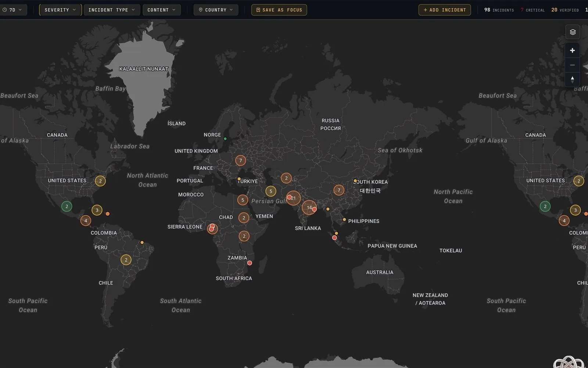Select the yellow incident dot at SOUTH KOREA

tap(355, 181)
